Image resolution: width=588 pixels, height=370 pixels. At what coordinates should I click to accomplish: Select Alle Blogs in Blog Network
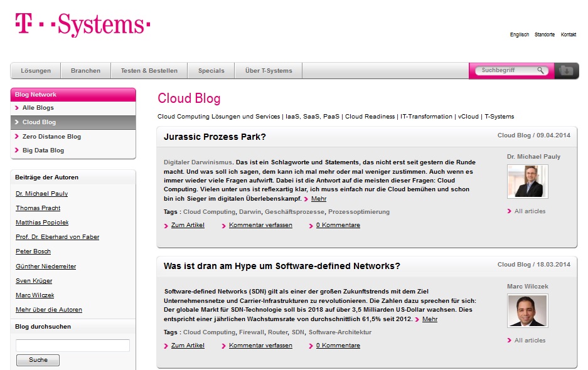[38, 108]
